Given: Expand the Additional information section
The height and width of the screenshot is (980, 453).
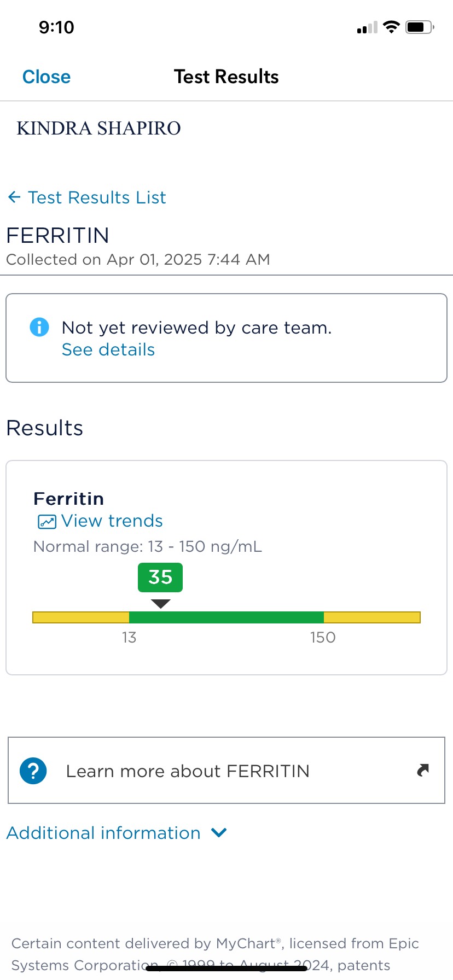Looking at the screenshot, I should (x=103, y=833).
